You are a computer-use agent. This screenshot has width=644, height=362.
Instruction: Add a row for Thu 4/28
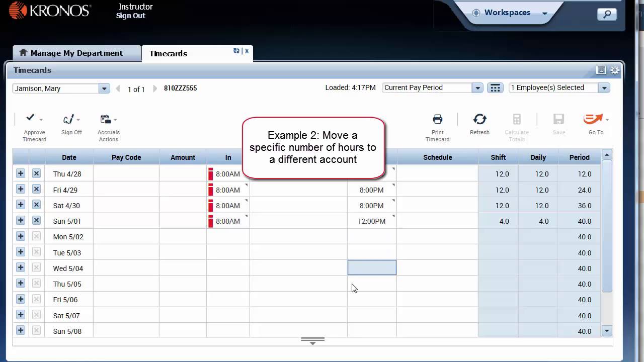21,173
